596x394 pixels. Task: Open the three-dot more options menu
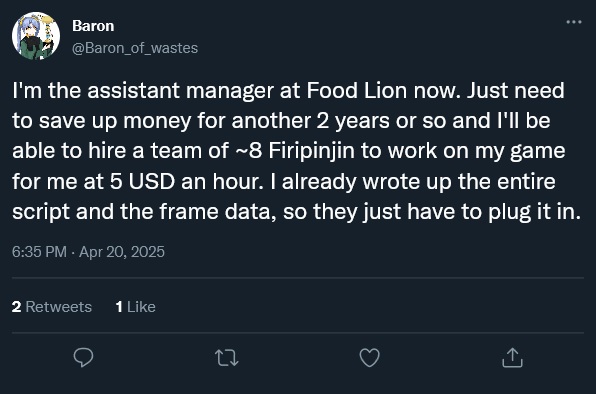point(574,22)
